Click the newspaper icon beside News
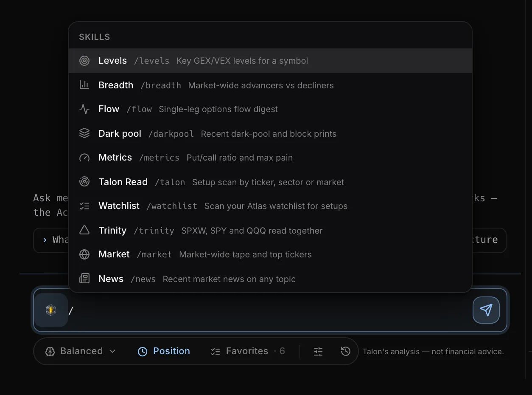The height and width of the screenshot is (395, 532). (x=84, y=279)
